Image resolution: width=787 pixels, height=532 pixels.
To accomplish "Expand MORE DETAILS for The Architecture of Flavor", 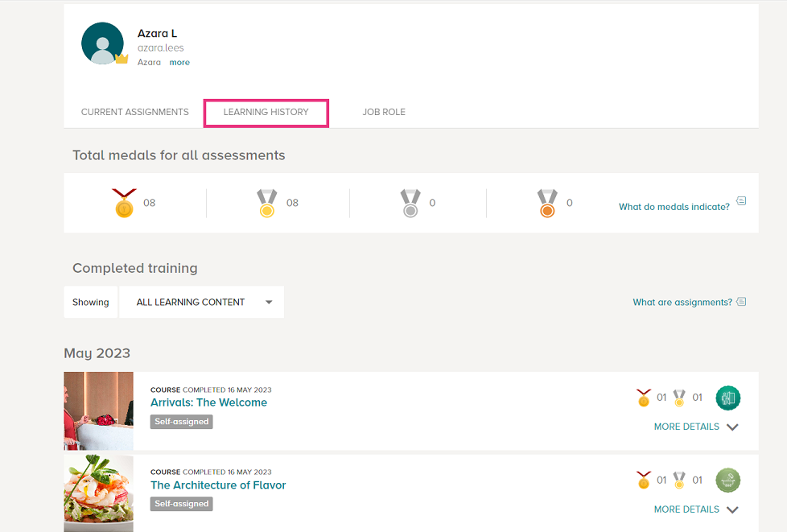I will point(695,509).
